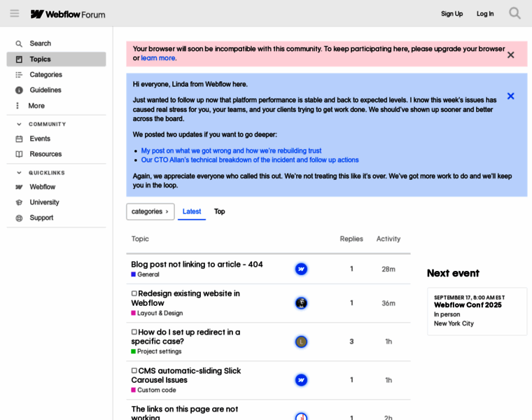Click the Categories list icon
The width and height of the screenshot is (532, 420).
pyautogui.click(x=19, y=75)
